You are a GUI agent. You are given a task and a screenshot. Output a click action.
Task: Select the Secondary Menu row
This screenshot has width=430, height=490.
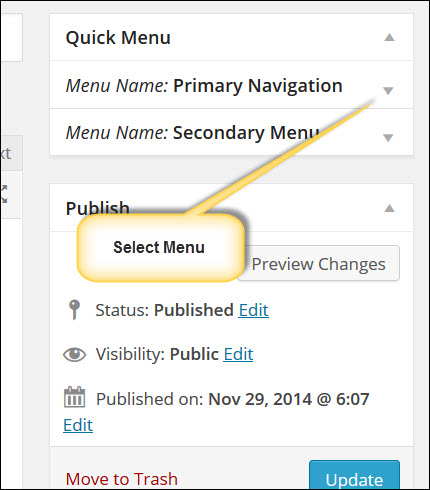(x=231, y=132)
